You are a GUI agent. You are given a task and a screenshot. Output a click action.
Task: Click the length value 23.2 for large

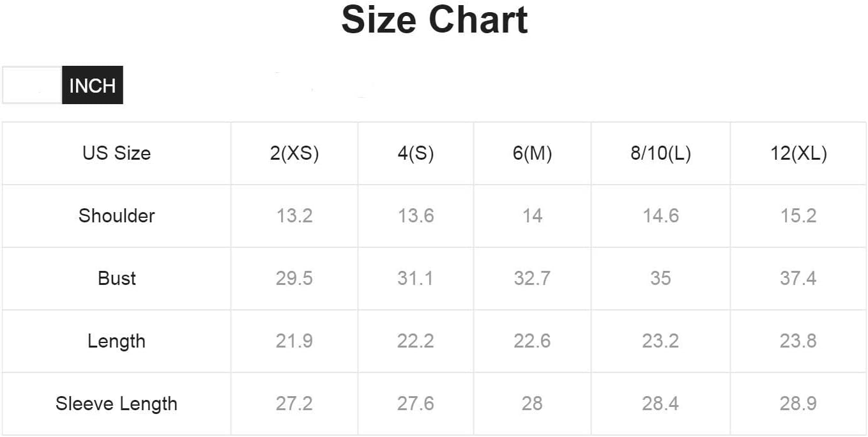point(660,341)
